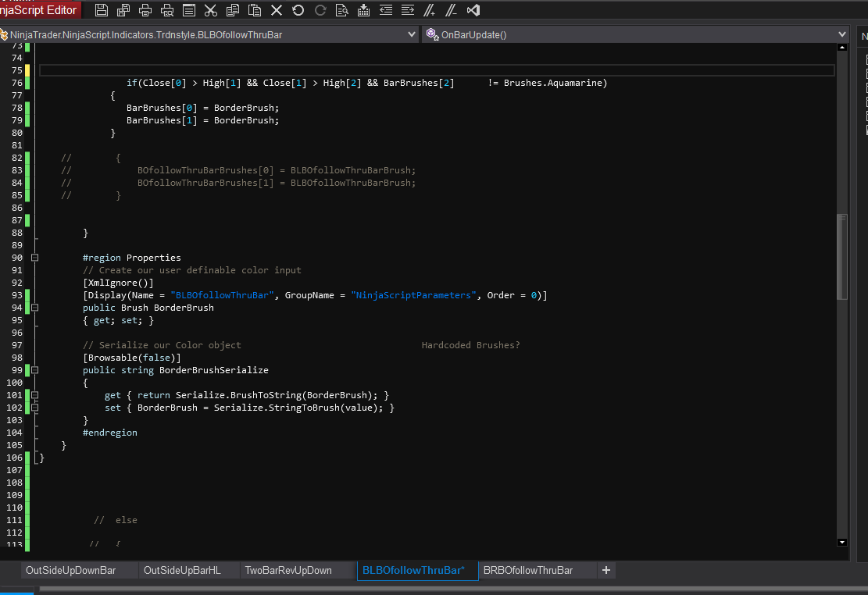Image resolution: width=868 pixels, height=595 pixels.
Task: Click the Compile icon in the toolbar
Action: click(363, 10)
